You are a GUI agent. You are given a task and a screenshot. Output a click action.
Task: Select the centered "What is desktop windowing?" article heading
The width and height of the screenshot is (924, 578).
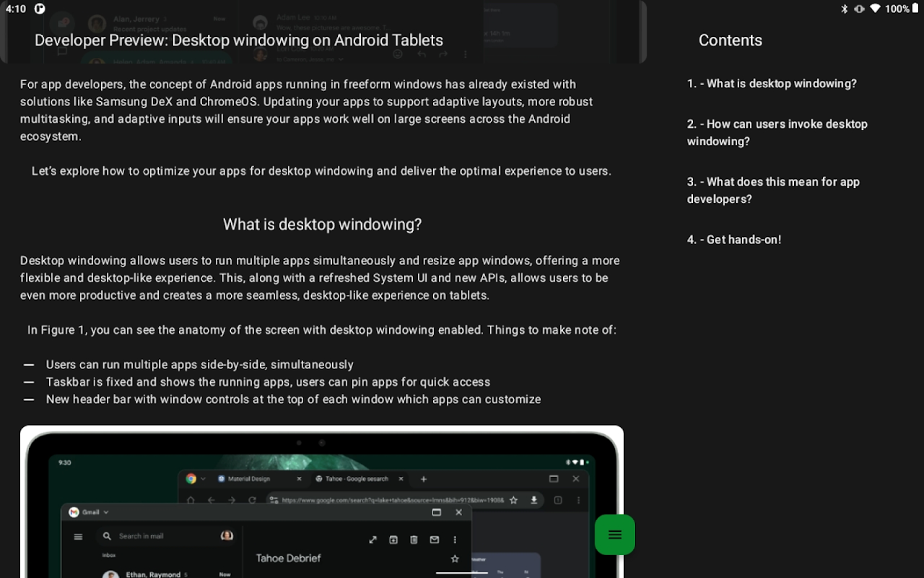tap(322, 225)
